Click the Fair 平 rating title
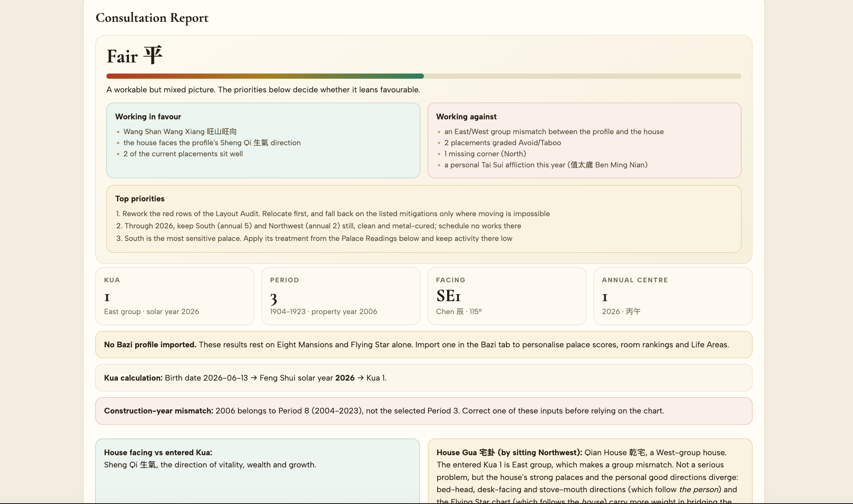This screenshot has height=504, width=853. tap(135, 56)
